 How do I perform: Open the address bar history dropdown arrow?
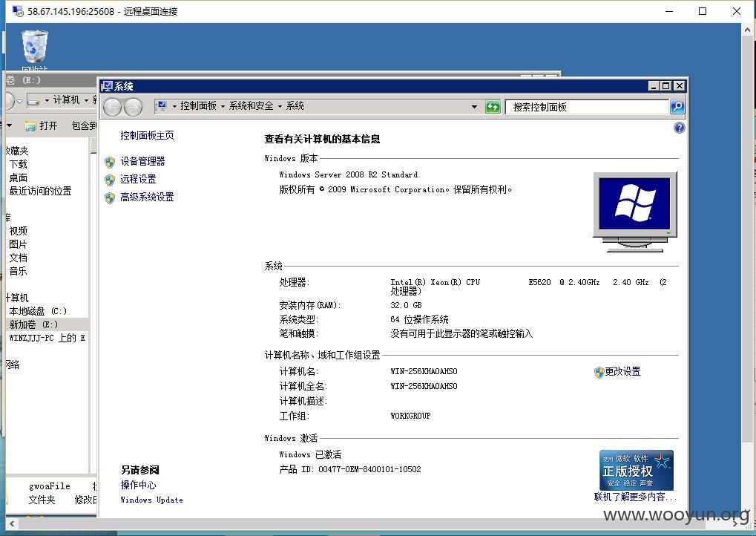[474, 107]
